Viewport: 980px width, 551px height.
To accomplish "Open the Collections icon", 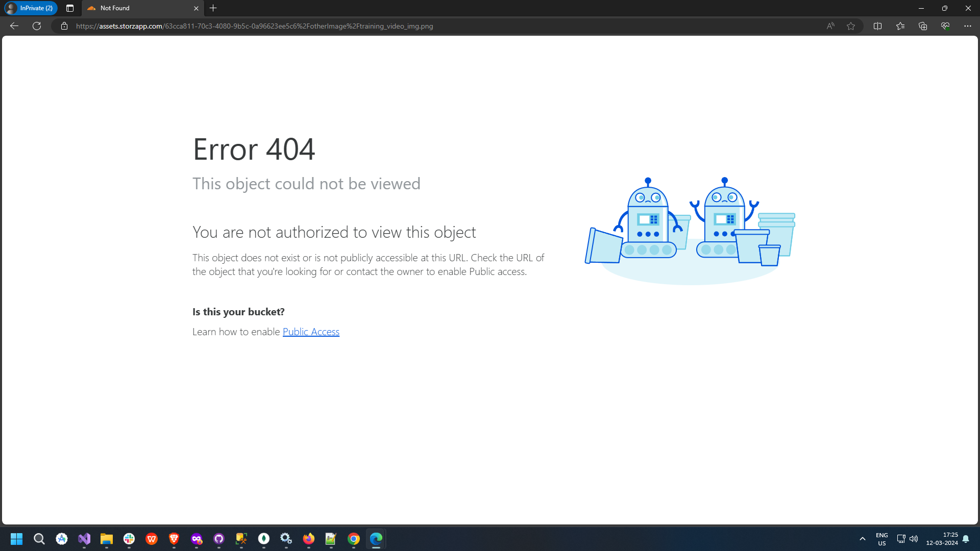I will coord(923,26).
